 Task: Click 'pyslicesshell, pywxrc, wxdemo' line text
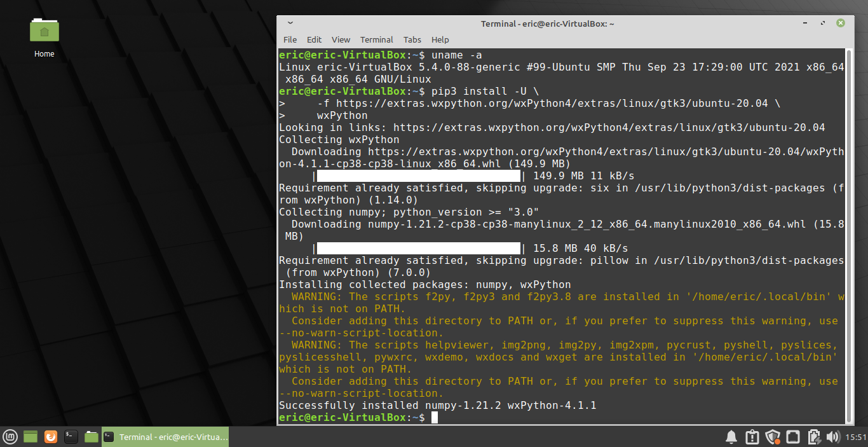[x=559, y=357]
